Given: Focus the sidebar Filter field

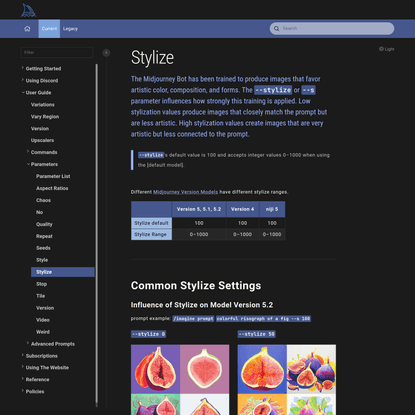Looking at the screenshot, I should pos(57,52).
